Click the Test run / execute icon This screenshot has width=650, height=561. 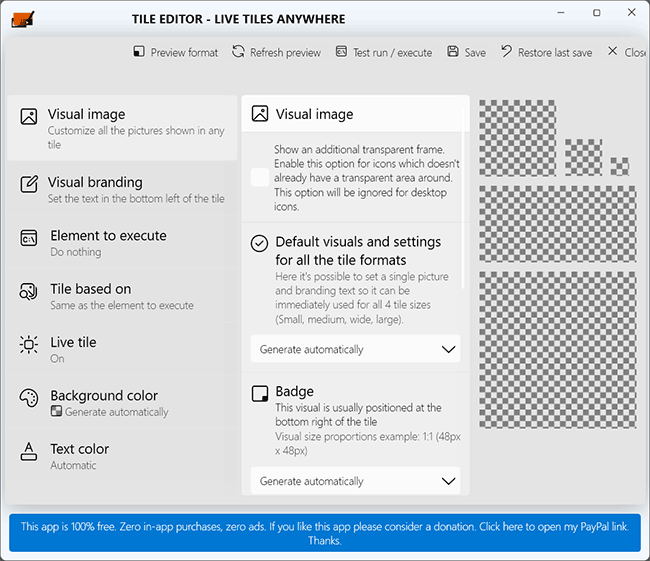pyautogui.click(x=341, y=51)
